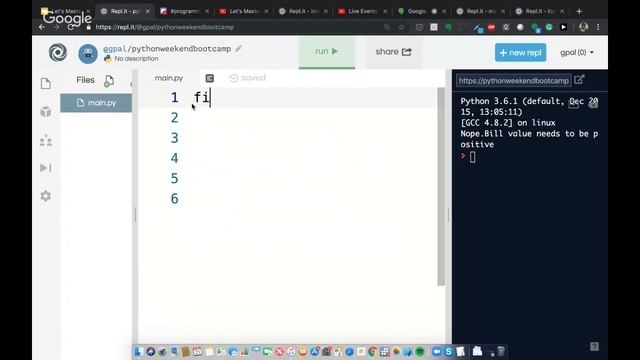
Task: Switch to the #programm browser tab
Action: pos(184,11)
